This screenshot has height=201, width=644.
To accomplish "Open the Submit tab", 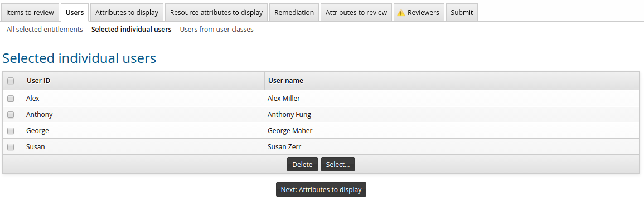I will point(462,12).
